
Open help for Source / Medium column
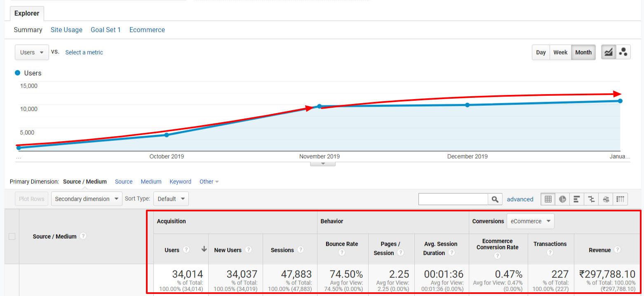coord(83,236)
